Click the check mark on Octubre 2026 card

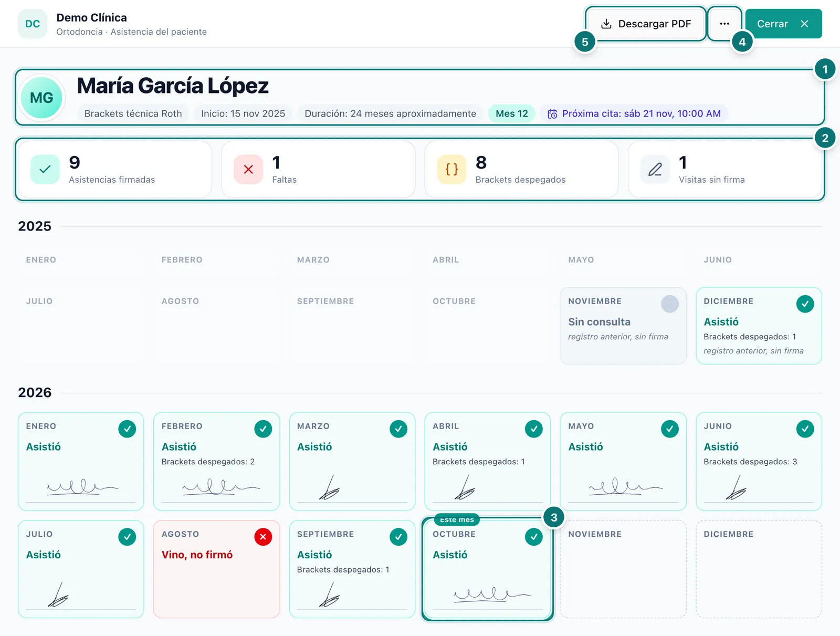(534, 537)
